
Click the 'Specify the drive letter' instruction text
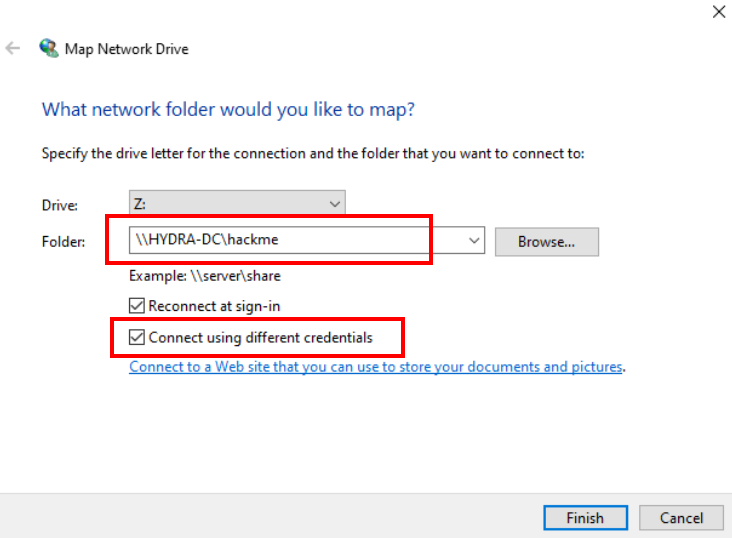click(312, 154)
